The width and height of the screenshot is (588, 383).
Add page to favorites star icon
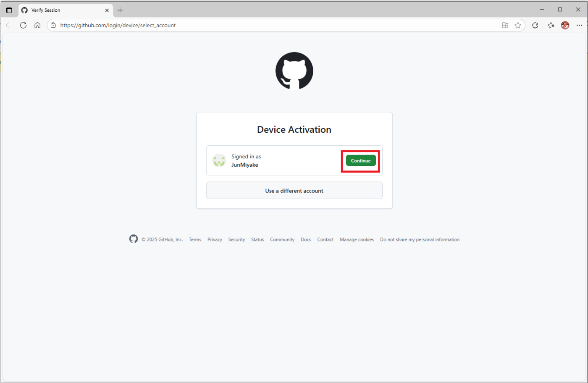click(518, 25)
